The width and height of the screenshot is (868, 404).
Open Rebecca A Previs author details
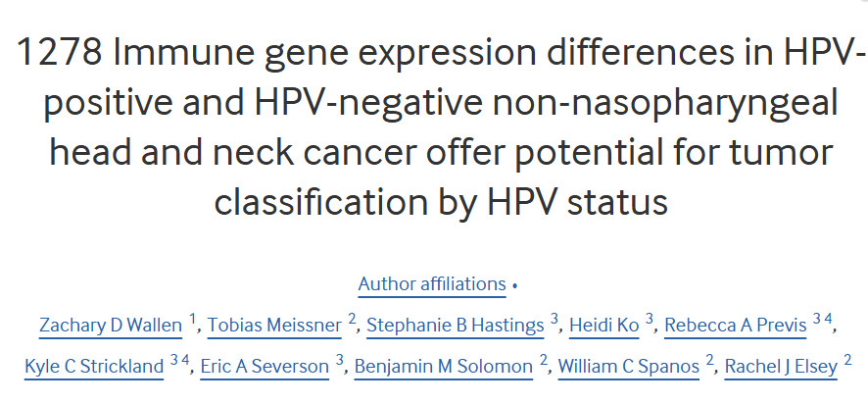tap(735, 326)
